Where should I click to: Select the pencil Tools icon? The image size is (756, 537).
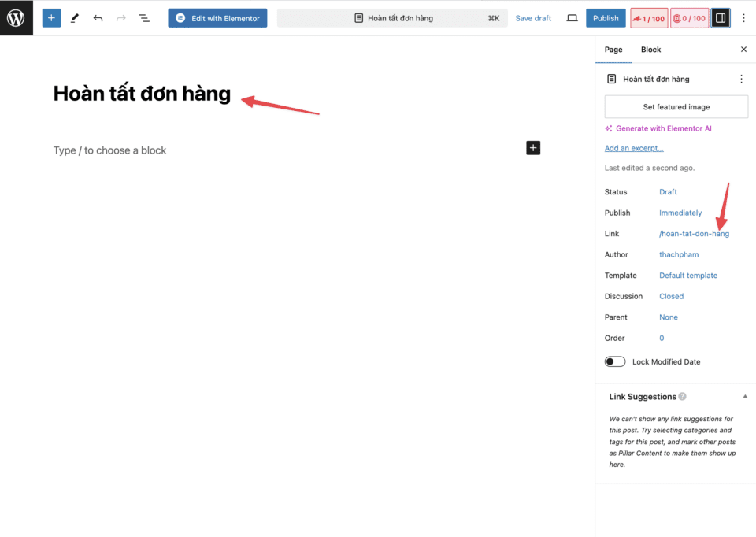coord(75,17)
